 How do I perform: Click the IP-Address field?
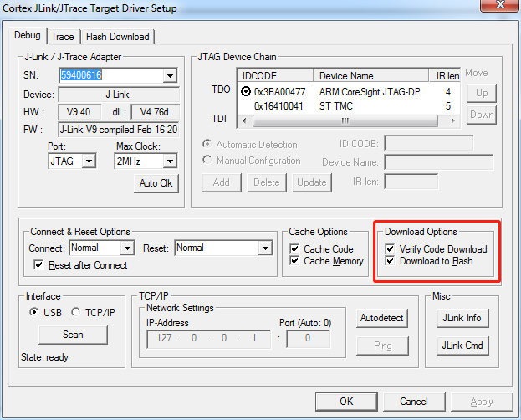[209, 339]
